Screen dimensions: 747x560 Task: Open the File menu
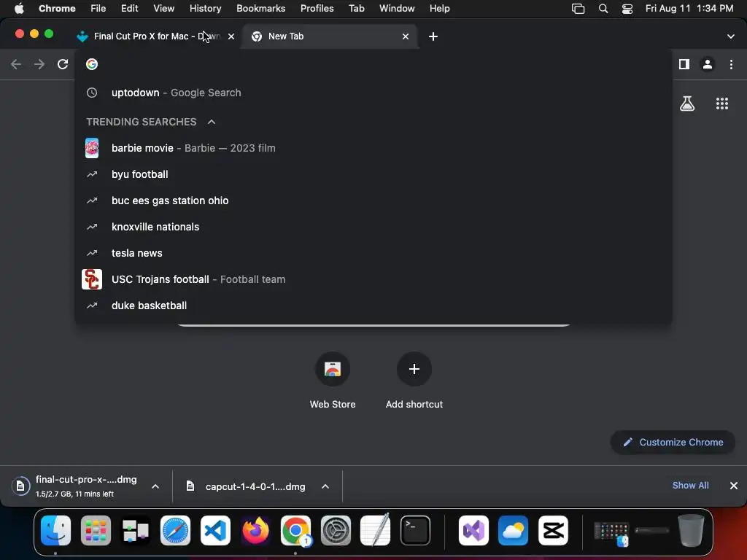click(98, 9)
